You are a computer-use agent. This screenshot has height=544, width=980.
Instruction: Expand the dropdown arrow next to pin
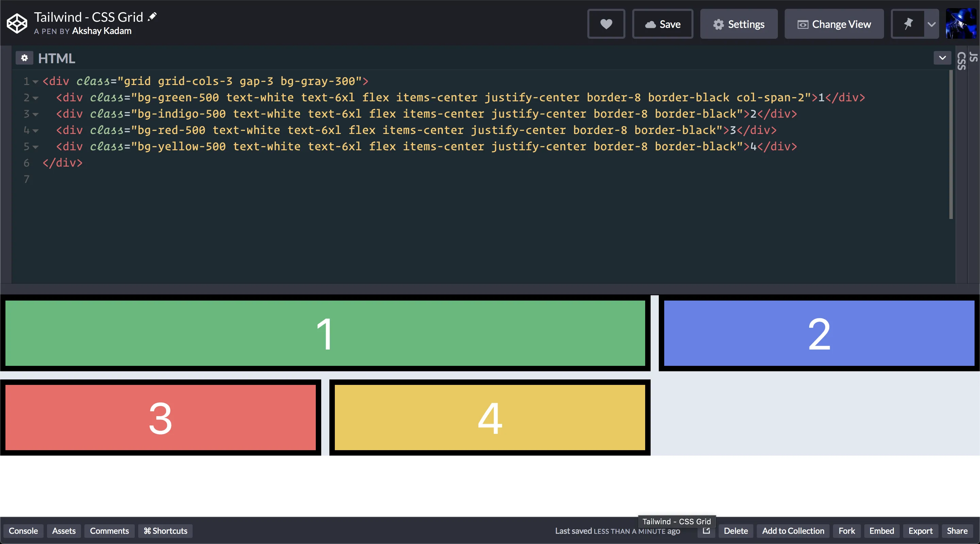click(x=931, y=24)
